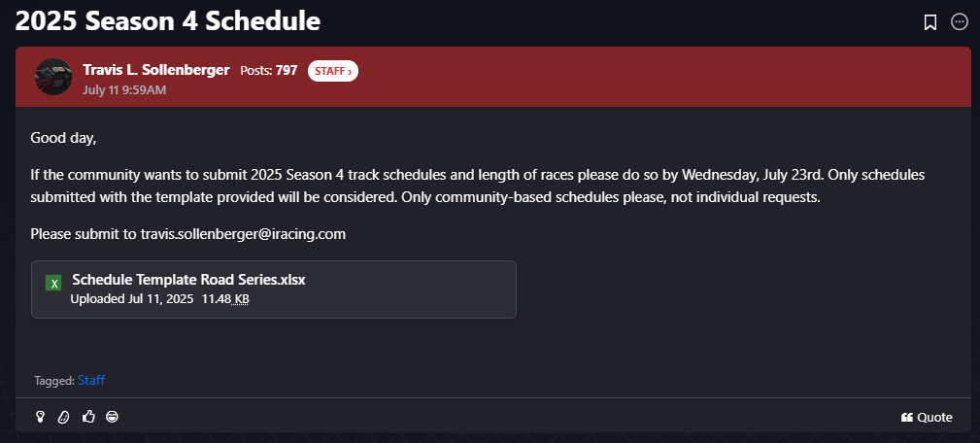Viewport: 980px width, 443px height.
Task: Quote this post using the Quote button
Action: 927,418
